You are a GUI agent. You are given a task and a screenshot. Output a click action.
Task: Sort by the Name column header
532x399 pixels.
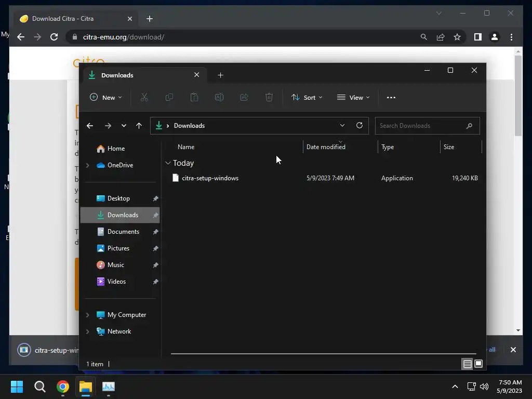(x=186, y=147)
